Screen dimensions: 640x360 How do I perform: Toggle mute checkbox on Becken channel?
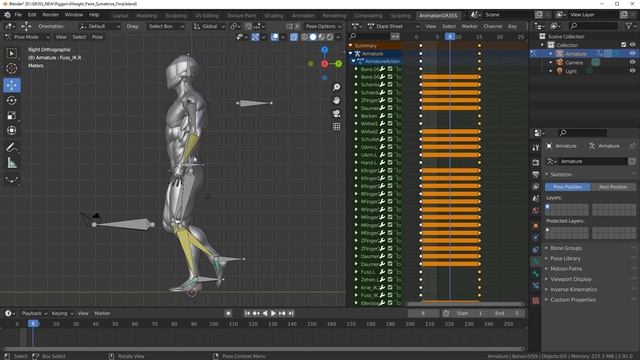(390, 116)
